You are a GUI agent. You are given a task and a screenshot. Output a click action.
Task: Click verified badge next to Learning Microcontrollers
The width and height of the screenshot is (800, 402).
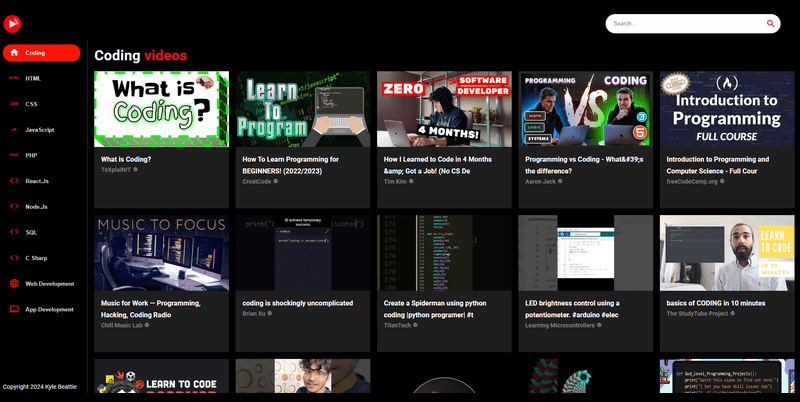599,325
